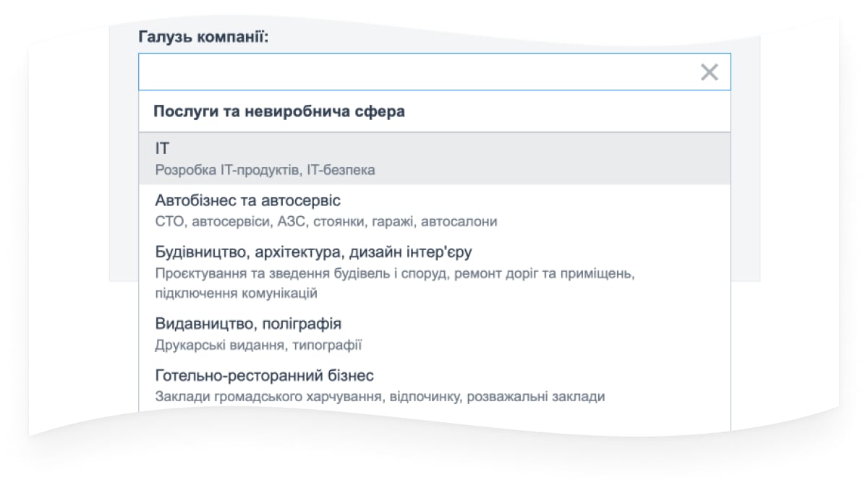Click "Послуги та невиробнича сфера" group header
Screen dimensions: 868x493
point(279,112)
